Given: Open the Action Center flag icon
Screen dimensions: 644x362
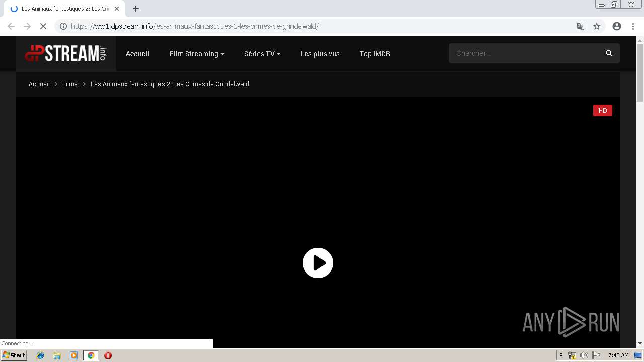Looking at the screenshot, I should click(x=596, y=355).
